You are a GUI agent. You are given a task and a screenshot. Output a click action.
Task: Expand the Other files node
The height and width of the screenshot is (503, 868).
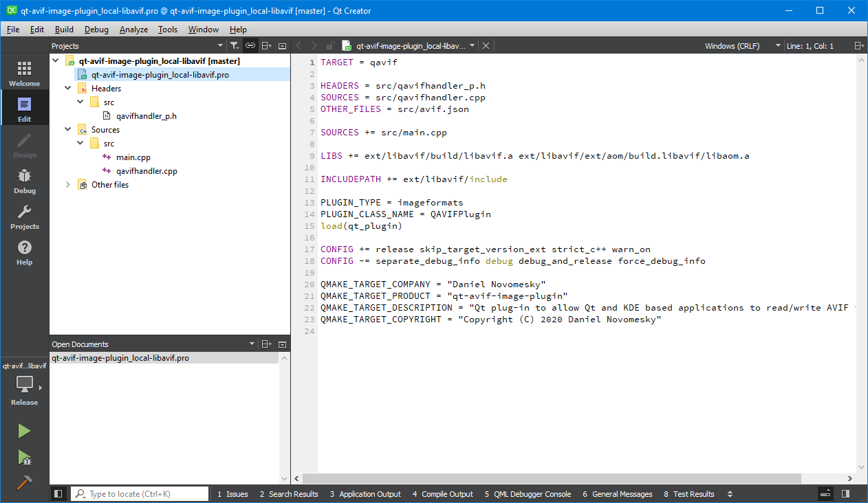tap(67, 184)
